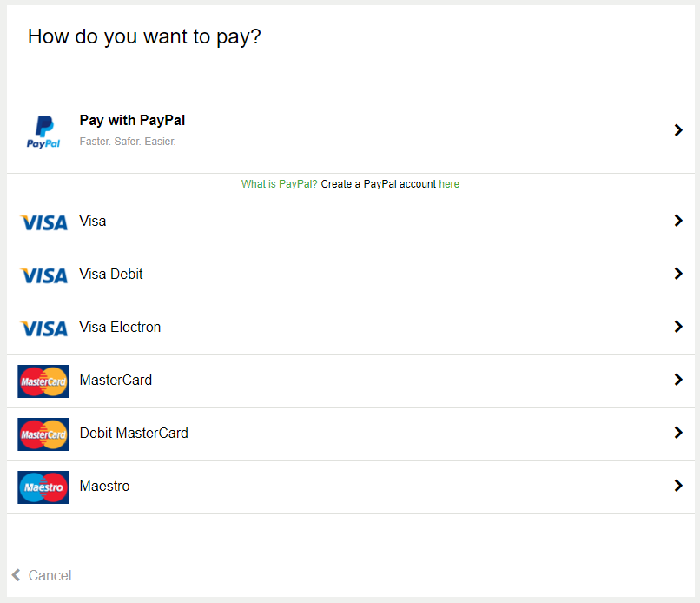Viewport: 700px width, 603px height.
Task: Click the PayPal logo icon
Action: (43, 132)
